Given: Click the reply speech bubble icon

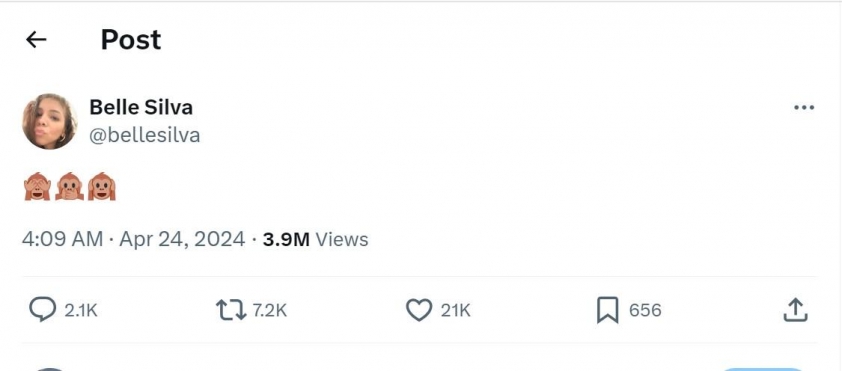Looking at the screenshot, I should pyautogui.click(x=42, y=310).
